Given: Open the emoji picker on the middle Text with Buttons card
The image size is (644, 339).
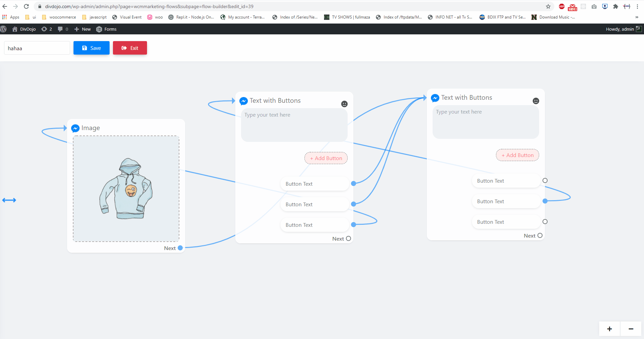Looking at the screenshot, I should pos(344,104).
